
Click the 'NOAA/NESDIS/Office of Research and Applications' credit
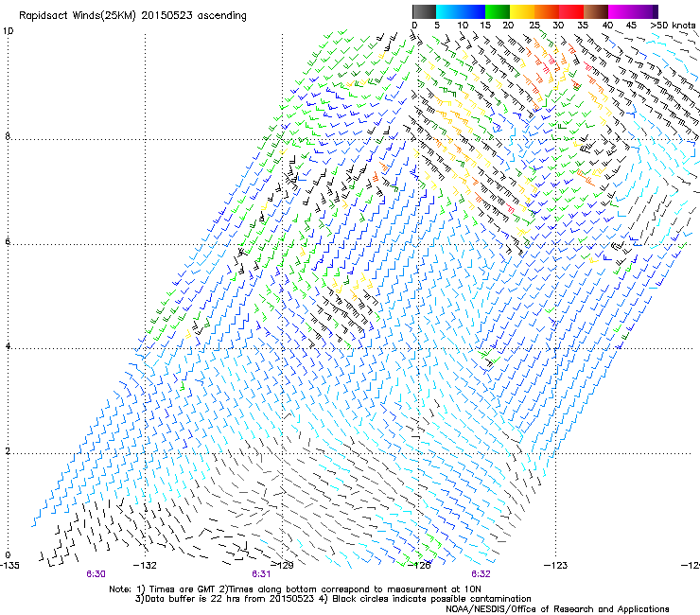pyautogui.click(x=557, y=609)
